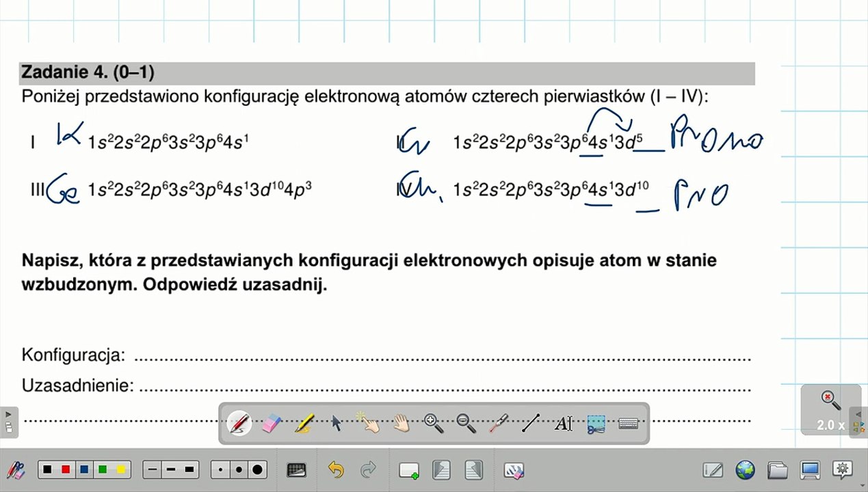Choose the interact with items pointer hand

click(x=369, y=424)
